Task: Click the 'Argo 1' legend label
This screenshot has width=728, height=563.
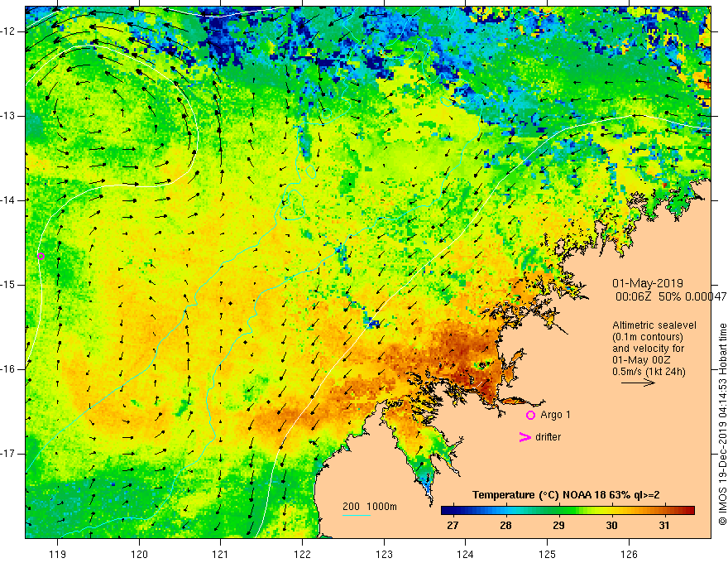Action: coord(555,415)
